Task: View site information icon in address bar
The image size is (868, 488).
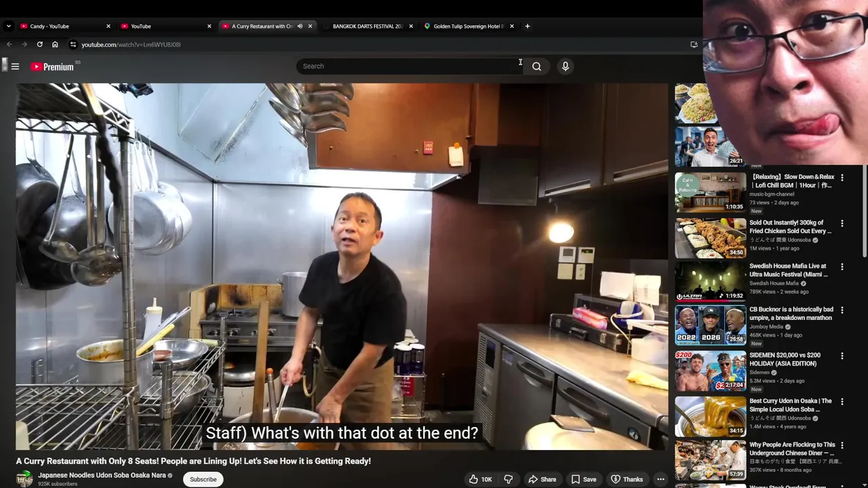Action: (x=73, y=45)
